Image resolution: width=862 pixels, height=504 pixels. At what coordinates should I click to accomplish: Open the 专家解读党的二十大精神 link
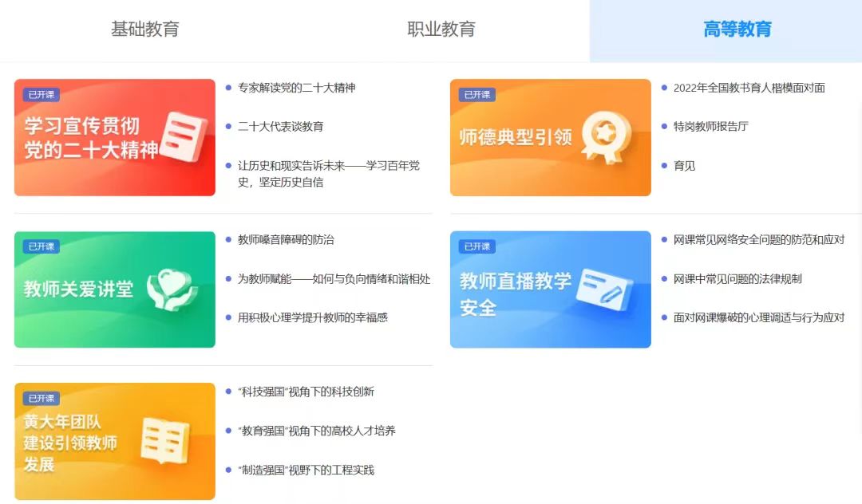[296, 88]
